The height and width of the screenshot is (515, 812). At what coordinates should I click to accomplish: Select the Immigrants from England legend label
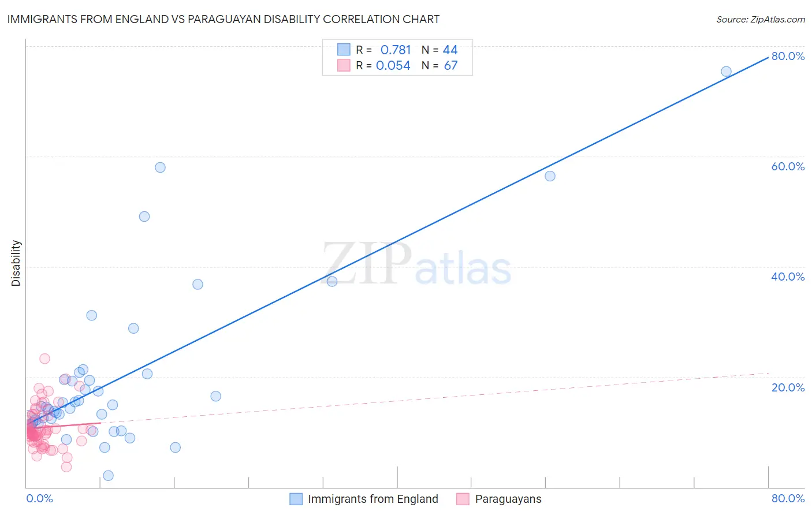[373, 499]
